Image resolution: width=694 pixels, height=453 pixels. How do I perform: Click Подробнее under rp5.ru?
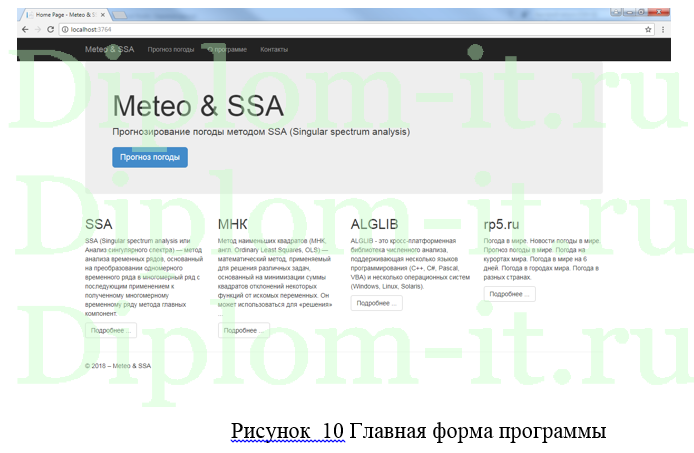[509, 294]
